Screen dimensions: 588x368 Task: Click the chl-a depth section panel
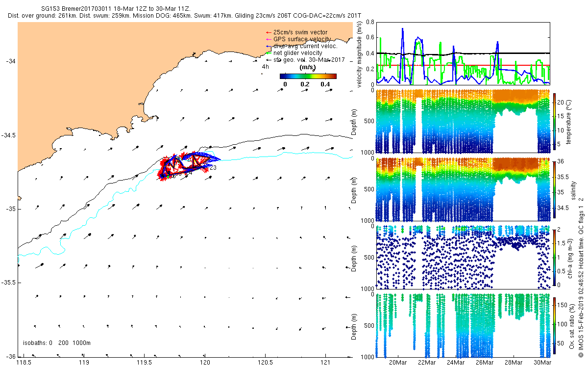click(x=463, y=258)
